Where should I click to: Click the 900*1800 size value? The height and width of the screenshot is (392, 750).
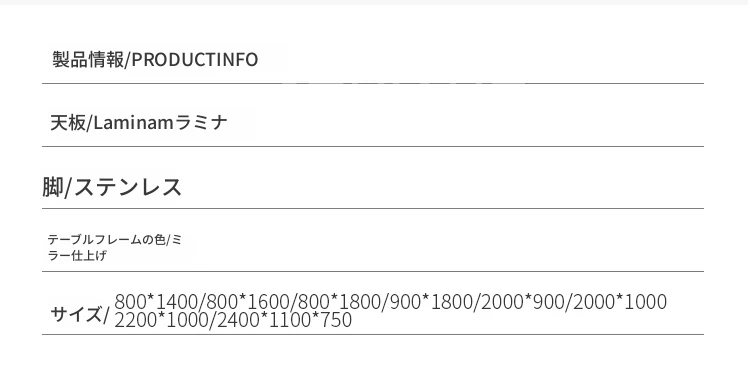tap(432, 302)
